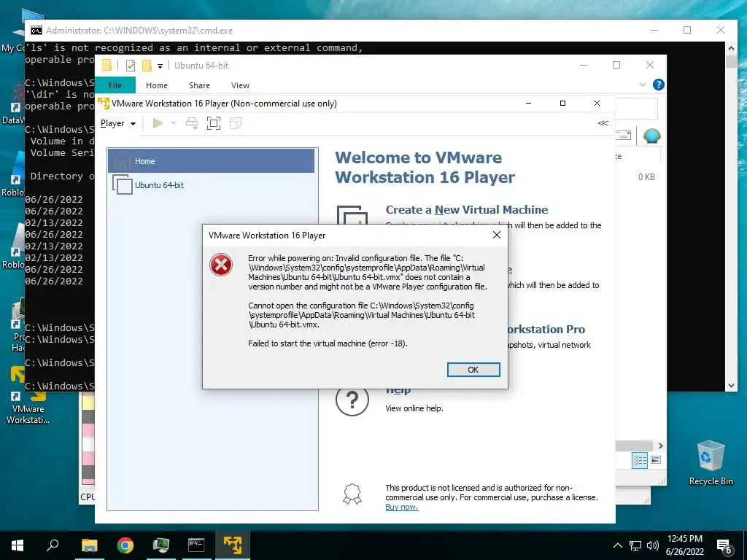Click Explorer large icons view icon
The width and height of the screenshot is (747, 560).
pyautogui.click(x=656, y=460)
